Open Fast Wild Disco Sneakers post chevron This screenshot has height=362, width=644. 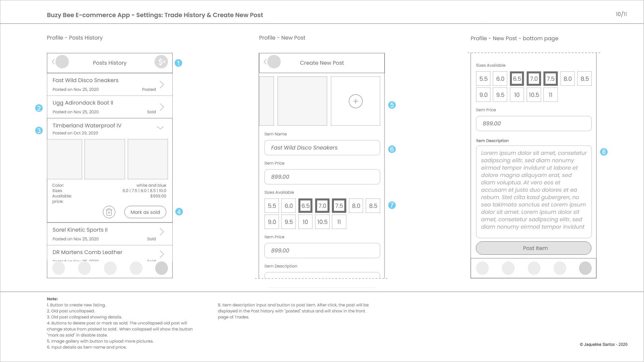pos(162,84)
